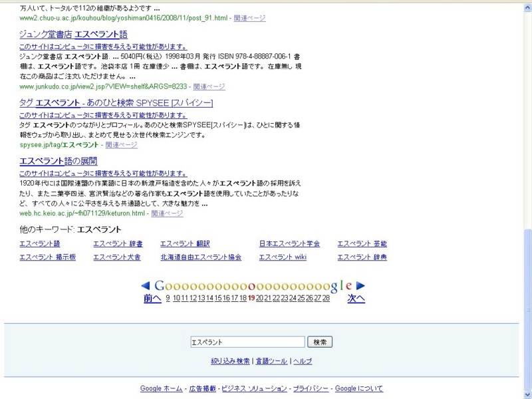
Task: Click the scrollbar down arrow
Action: click(x=528, y=395)
